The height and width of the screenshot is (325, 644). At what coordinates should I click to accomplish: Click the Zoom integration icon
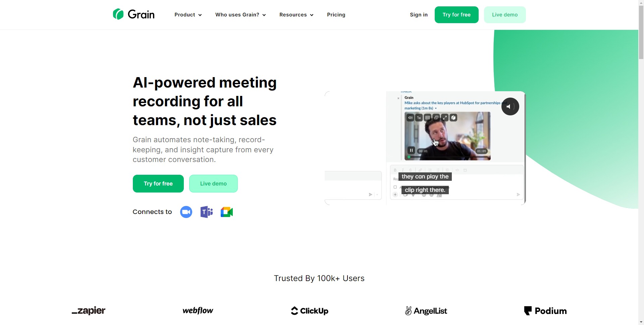[x=186, y=212]
